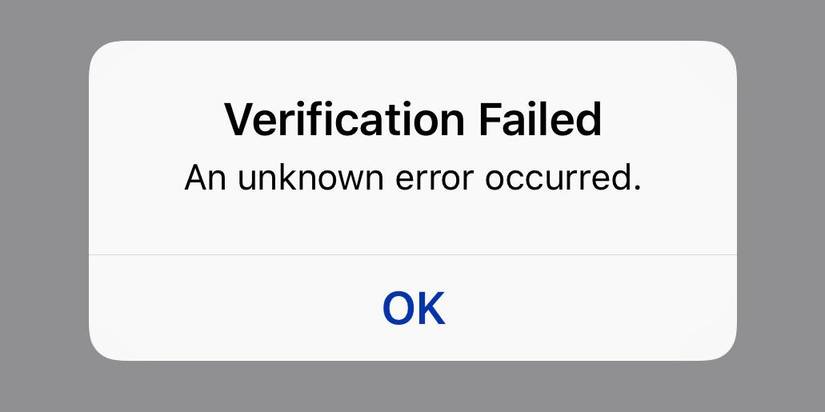Click the dimmed gray background above the alert
This screenshot has height=412, width=825.
coord(412,20)
